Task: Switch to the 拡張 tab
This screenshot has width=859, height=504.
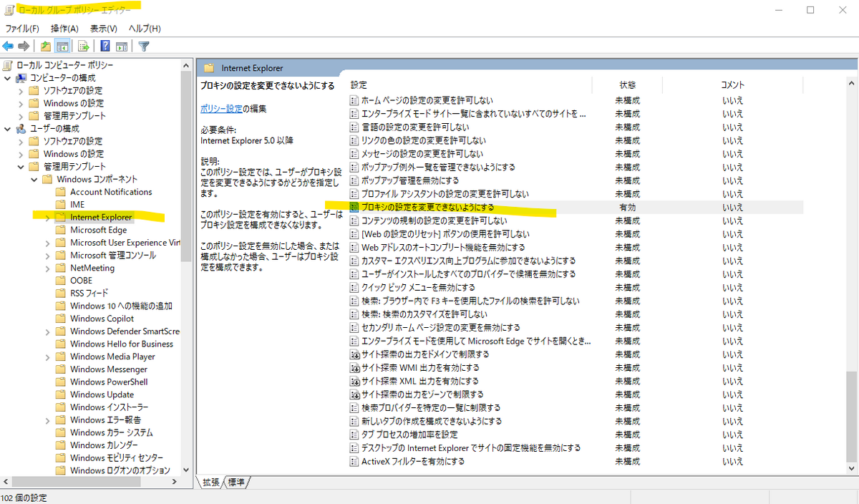Action: (x=210, y=483)
